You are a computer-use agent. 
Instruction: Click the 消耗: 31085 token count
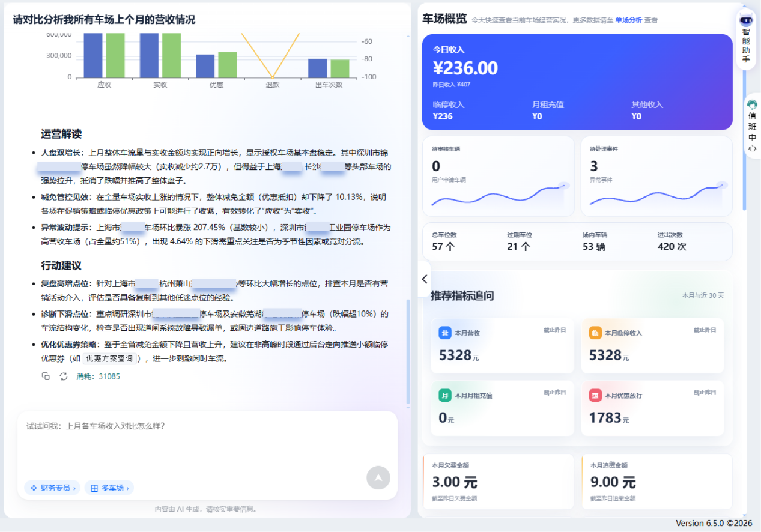tap(98, 376)
